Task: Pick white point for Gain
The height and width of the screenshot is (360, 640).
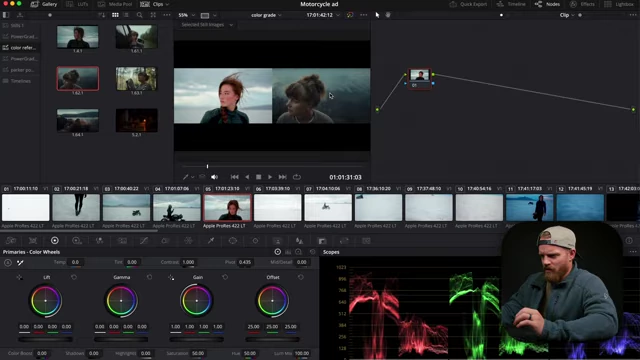Action: tap(171, 278)
